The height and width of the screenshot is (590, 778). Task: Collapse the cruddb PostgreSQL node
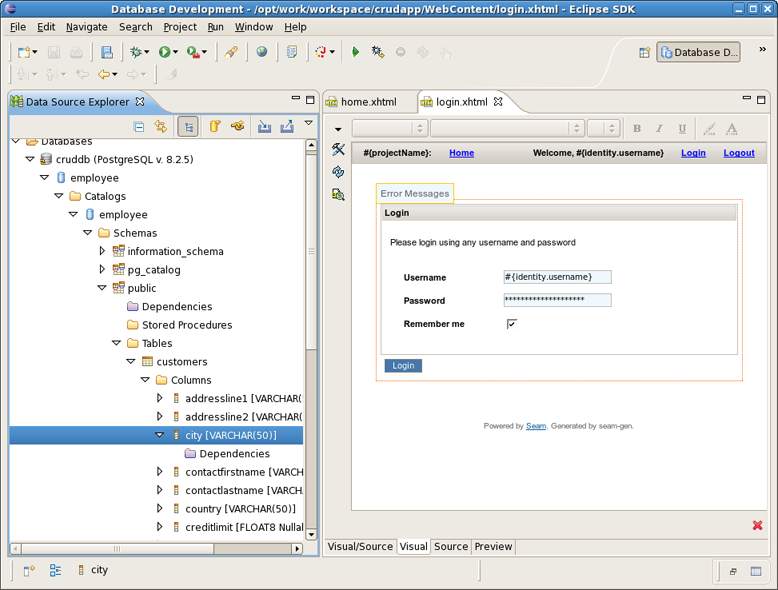[30, 159]
